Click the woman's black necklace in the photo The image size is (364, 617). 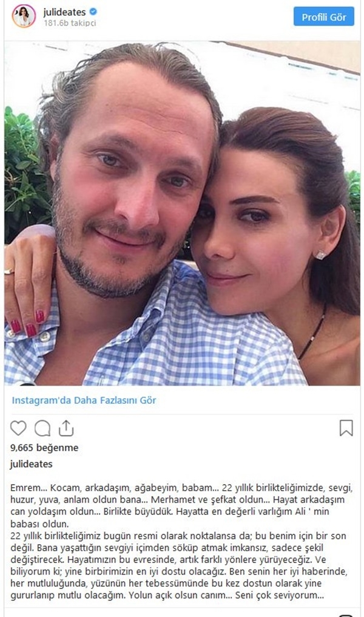(x=313, y=335)
